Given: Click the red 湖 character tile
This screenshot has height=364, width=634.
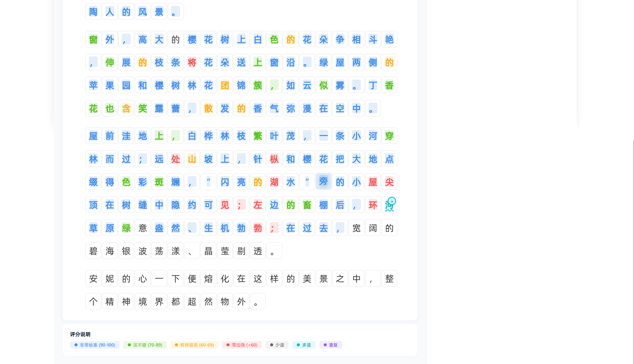Looking at the screenshot, I should [274, 181].
